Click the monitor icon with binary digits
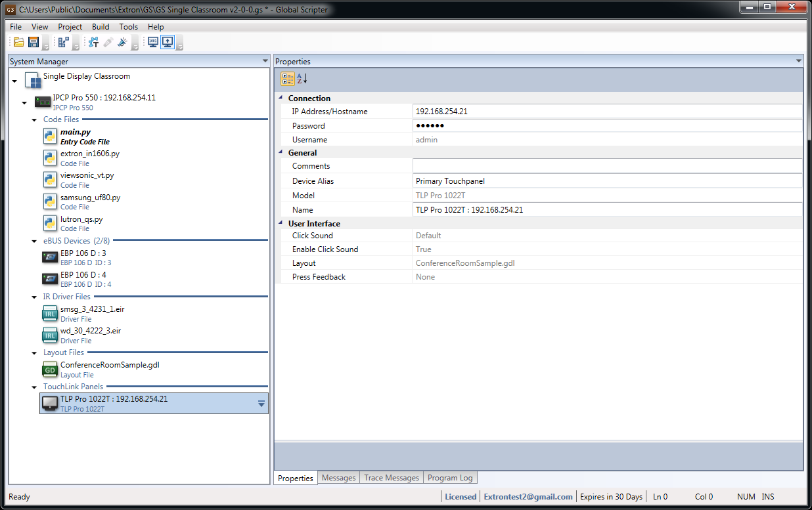 click(x=153, y=43)
